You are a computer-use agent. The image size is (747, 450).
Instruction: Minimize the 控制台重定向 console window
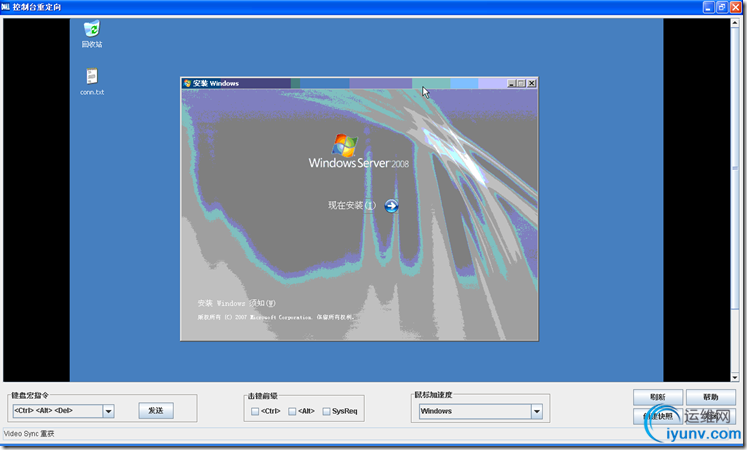point(708,7)
